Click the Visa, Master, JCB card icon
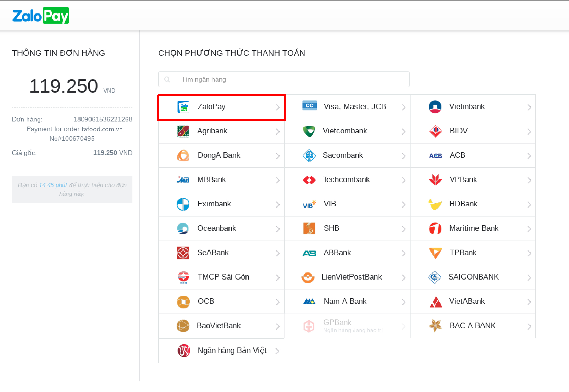 coord(309,106)
